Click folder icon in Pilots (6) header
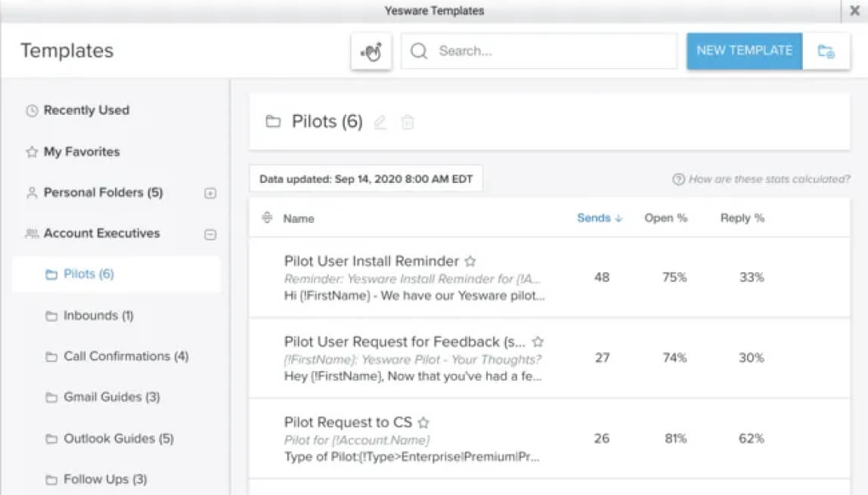The image size is (868, 495). click(273, 121)
